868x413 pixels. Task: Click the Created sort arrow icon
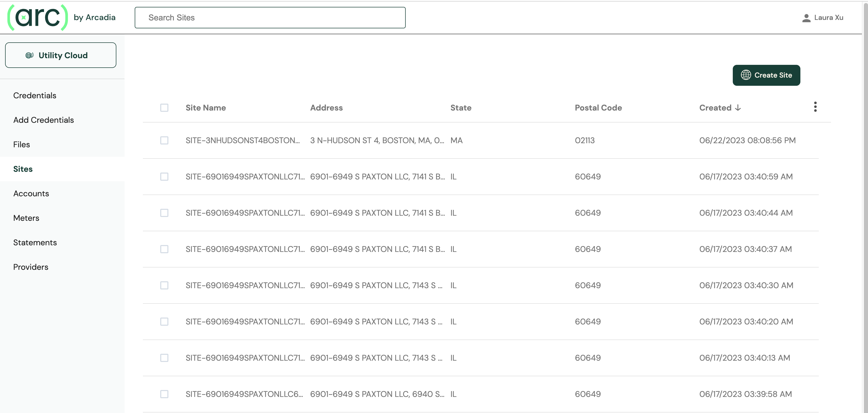pos(738,108)
